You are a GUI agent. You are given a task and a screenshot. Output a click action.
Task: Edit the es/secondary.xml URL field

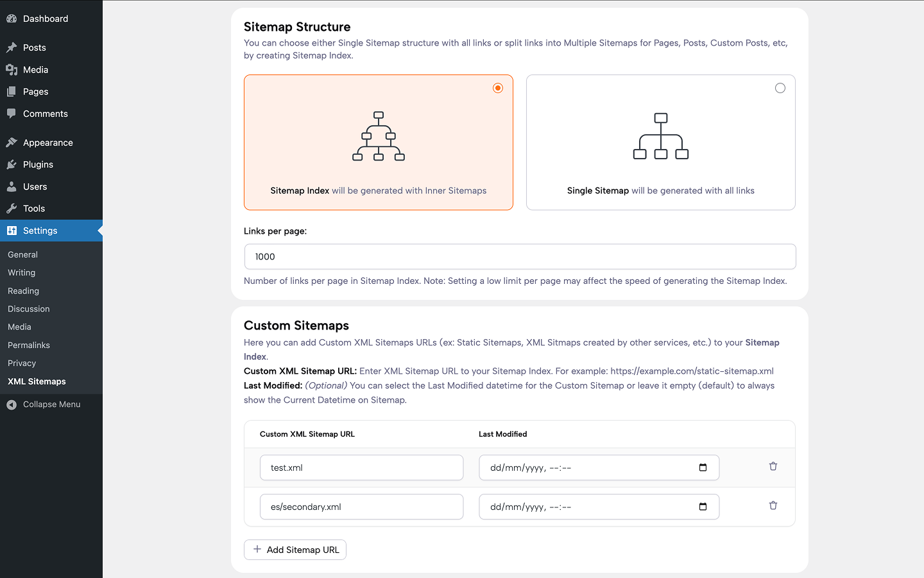pyautogui.click(x=361, y=507)
